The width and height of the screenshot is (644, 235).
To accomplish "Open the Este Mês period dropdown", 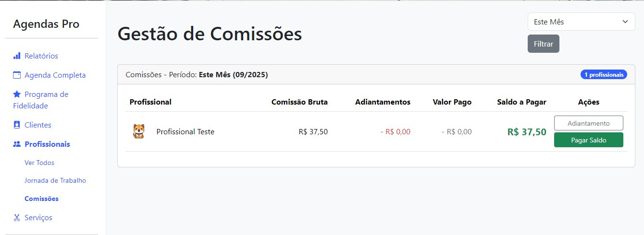I will pos(581,22).
